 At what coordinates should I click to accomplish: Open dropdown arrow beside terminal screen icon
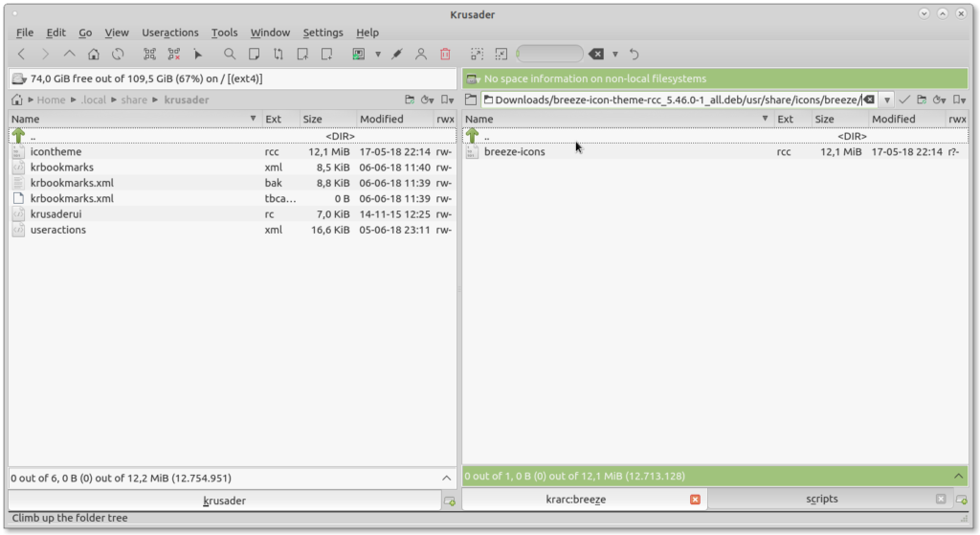pos(377,55)
